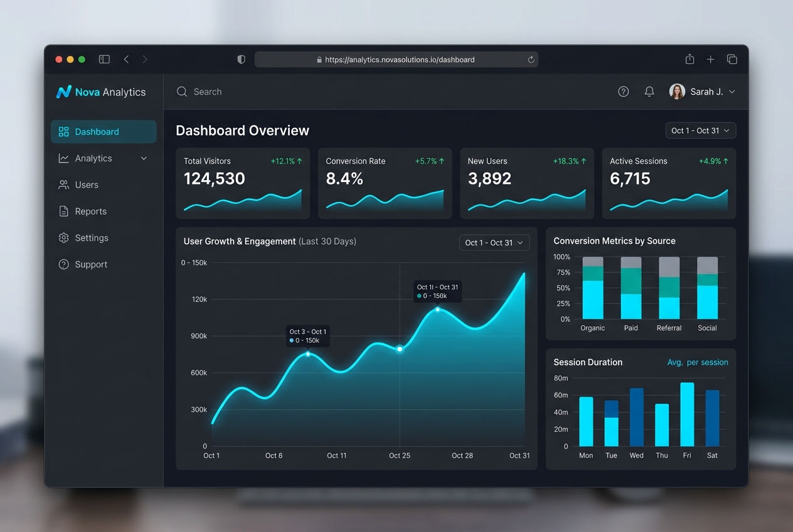The image size is (793, 532).
Task: Click the 8.4% conversion value
Action: pyautogui.click(x=344, y=179)
